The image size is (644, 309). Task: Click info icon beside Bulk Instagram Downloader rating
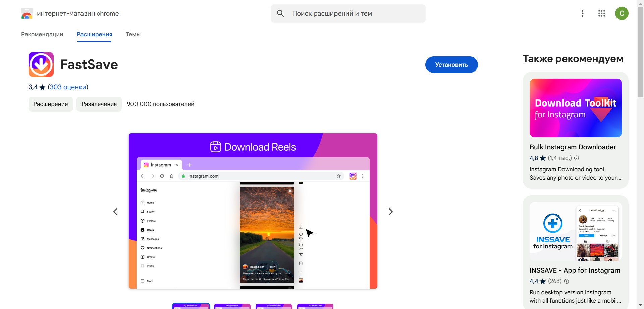[577, 158]
